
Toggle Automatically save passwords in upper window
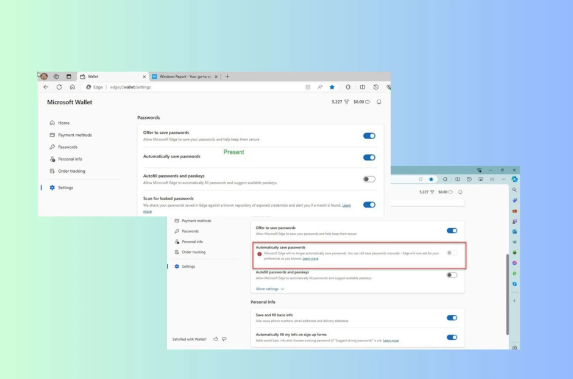(x=369, y=158)
